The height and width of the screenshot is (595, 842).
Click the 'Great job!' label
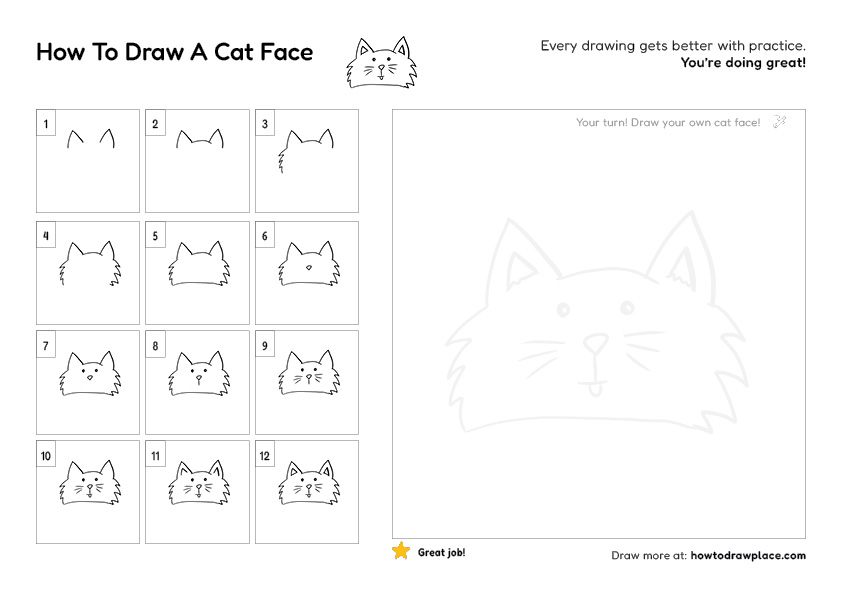click(441, 551)
